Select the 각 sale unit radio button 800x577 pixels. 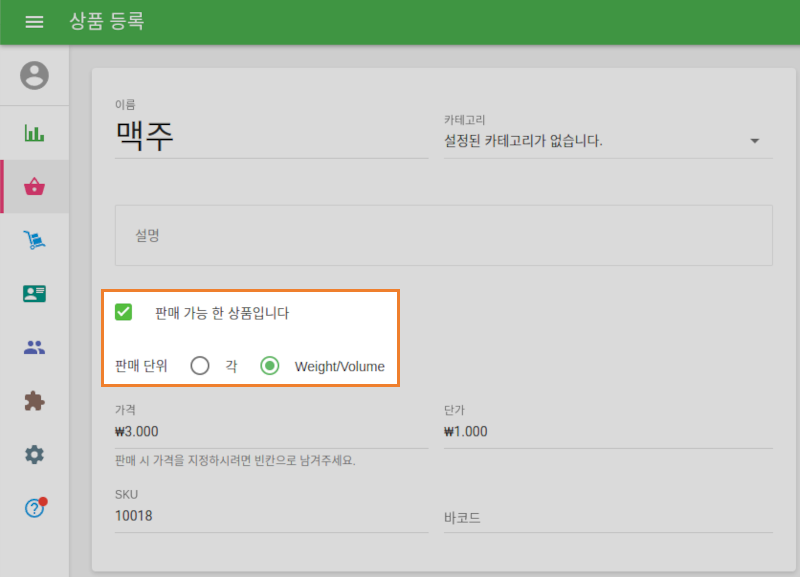200,366
